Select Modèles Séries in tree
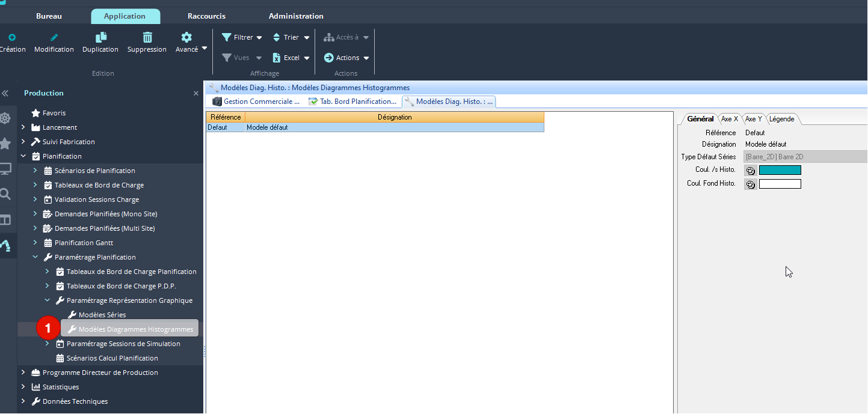 [x=102, y=315]
